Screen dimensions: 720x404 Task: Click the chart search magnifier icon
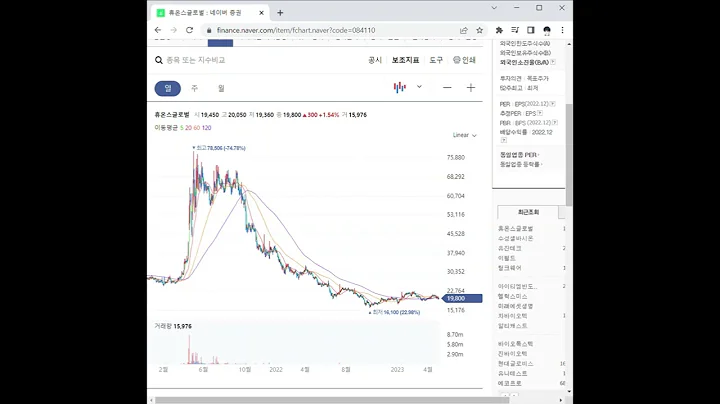click(x=159, y=60)
